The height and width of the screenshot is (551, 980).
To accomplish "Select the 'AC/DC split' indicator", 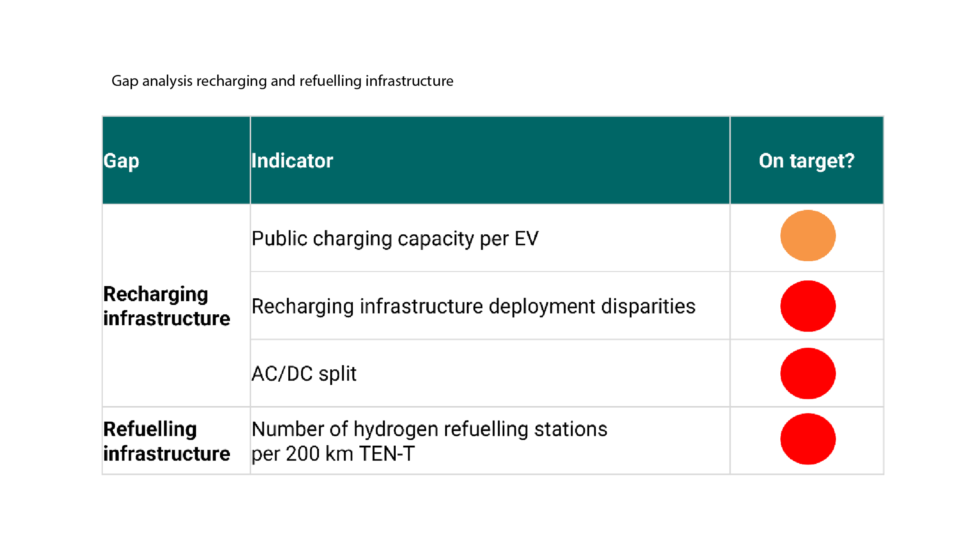I will [304, 373].
